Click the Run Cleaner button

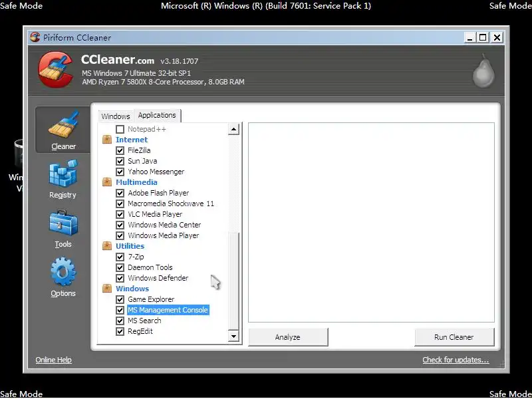[x=454, y=337]
